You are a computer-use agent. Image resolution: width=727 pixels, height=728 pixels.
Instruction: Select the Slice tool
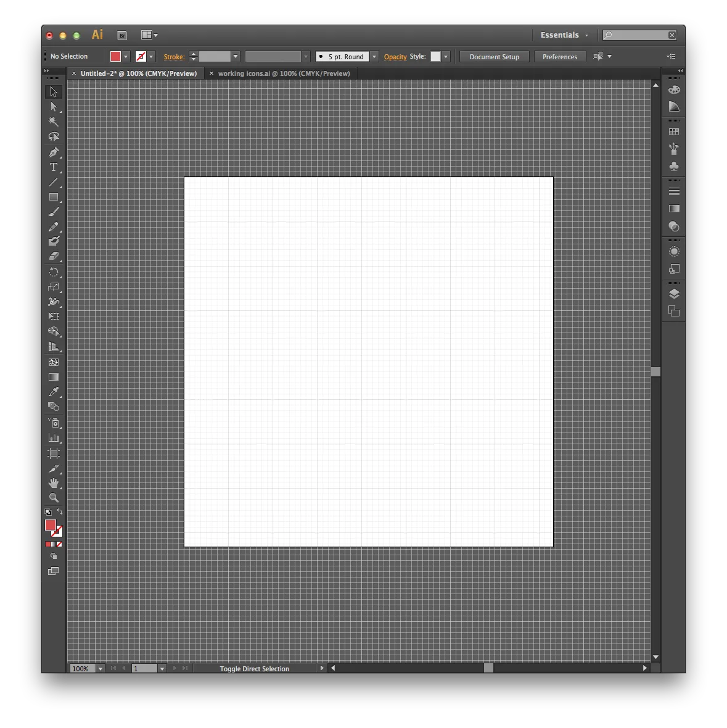[54, 468]
